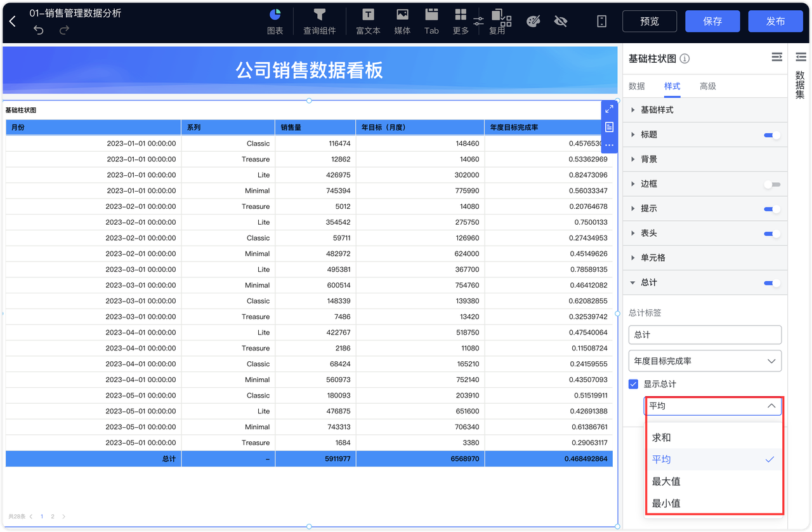Insert a 媒体 media component
The height and width of the screenshot is (532, 812).
pyautogui.click(x=402, y=22)
